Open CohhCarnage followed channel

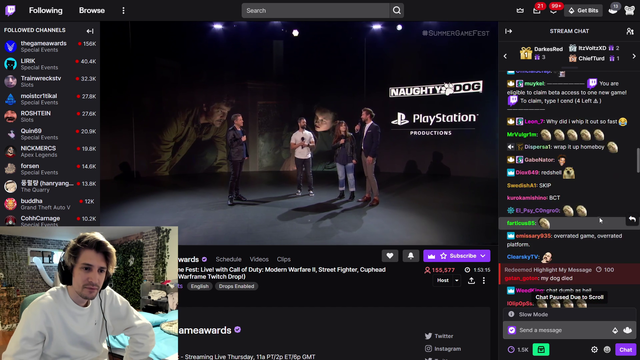coord(50,221)
